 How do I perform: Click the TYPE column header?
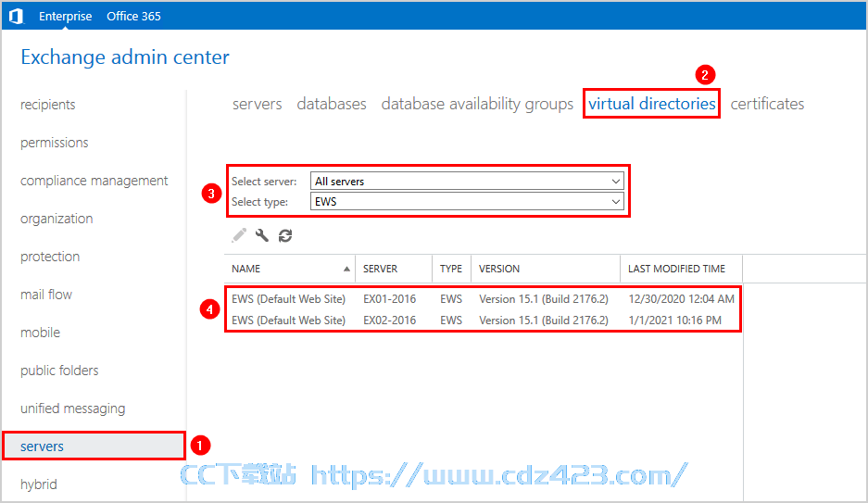coord(452,269)
